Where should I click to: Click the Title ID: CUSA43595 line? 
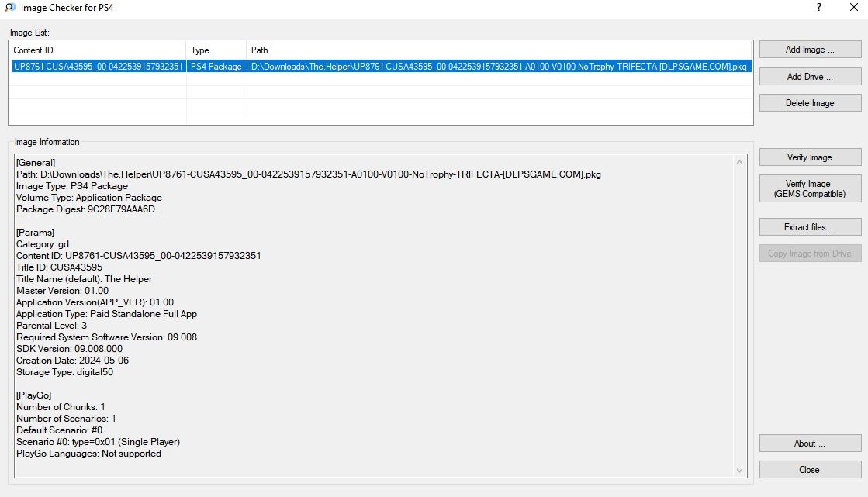coord(59,267)
